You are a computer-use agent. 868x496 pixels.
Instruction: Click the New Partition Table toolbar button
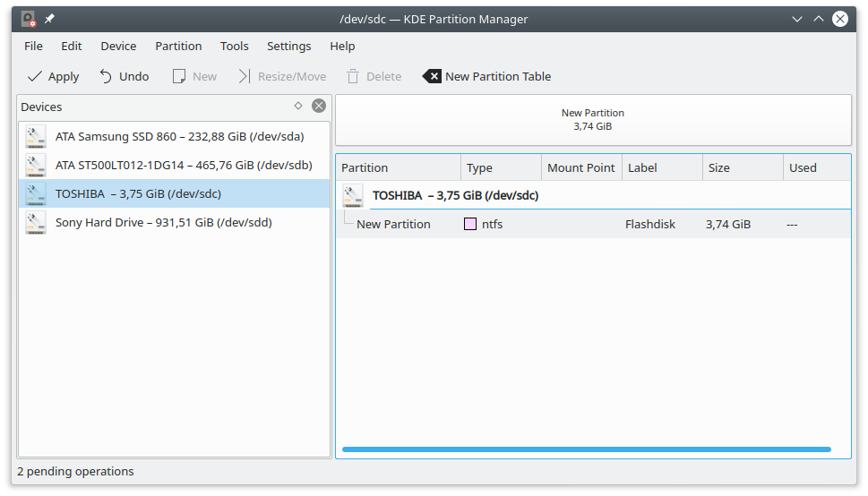[x=486, y=77]
